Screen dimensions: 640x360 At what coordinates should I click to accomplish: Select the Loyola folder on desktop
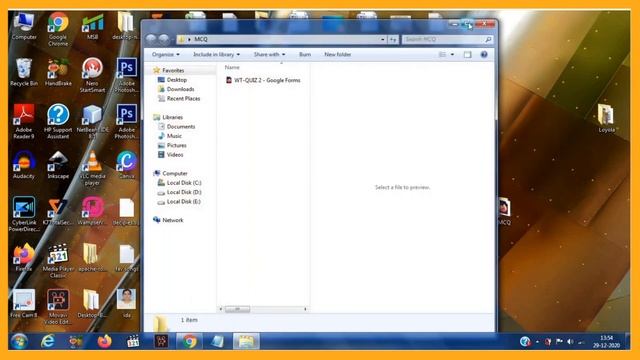pos(606,118)
